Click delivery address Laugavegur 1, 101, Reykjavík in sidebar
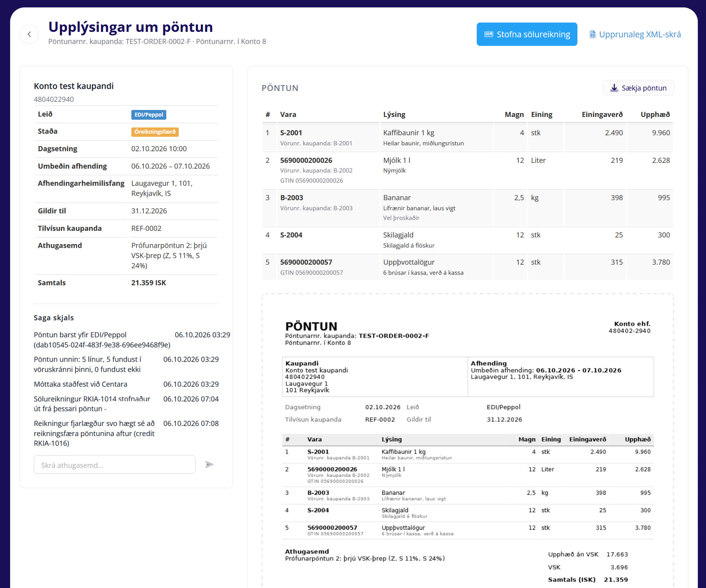The height and width of the screenshot is (588, 706). 162,188
